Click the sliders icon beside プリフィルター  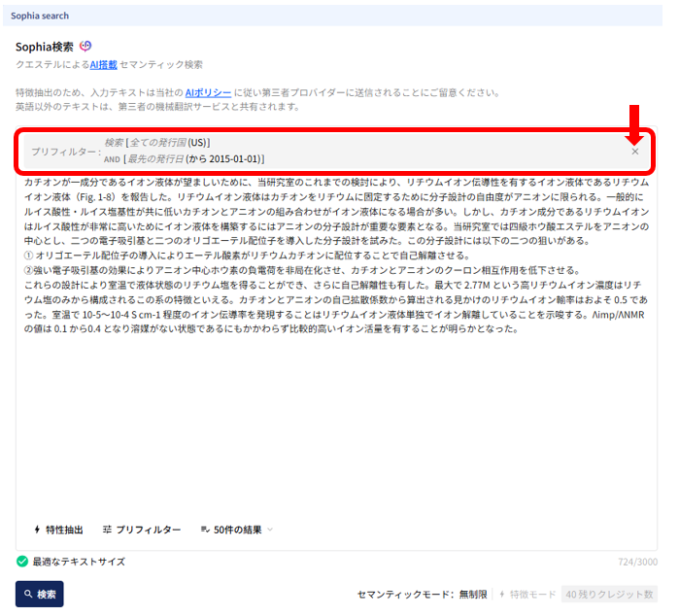tap(107, 530)
